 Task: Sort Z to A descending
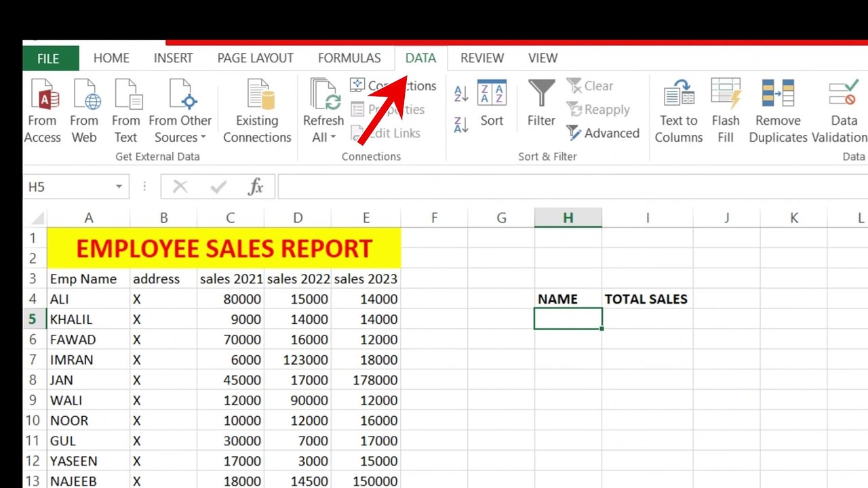461,124
